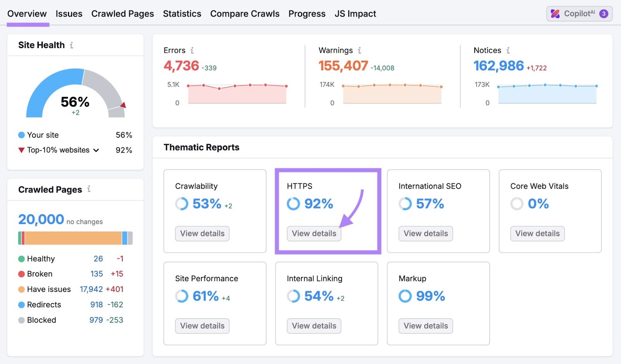This screenshot has width=621, height=364.
Task: Select the Compare Crawls tab
Action: tap(245, 14)
